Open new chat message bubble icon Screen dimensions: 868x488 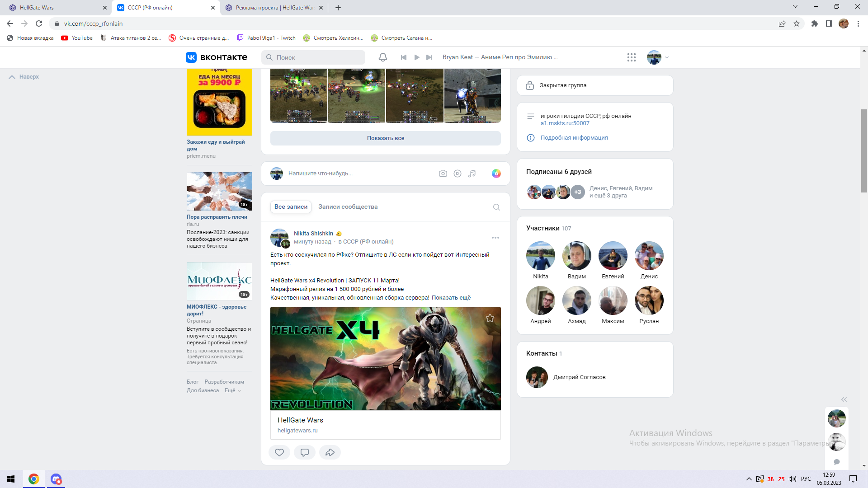(837, 462)
